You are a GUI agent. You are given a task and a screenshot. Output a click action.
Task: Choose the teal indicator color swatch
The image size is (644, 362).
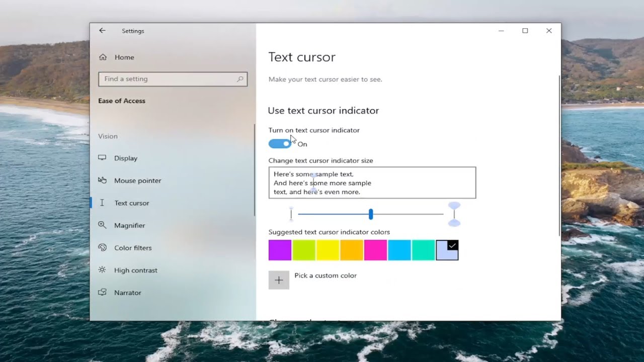pos(423,250)
